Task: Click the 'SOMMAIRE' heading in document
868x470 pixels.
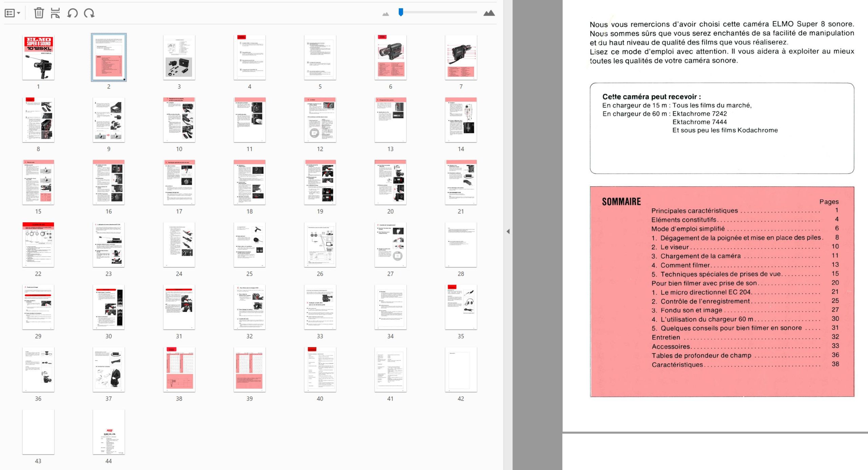Action: (x=621, y=202)
